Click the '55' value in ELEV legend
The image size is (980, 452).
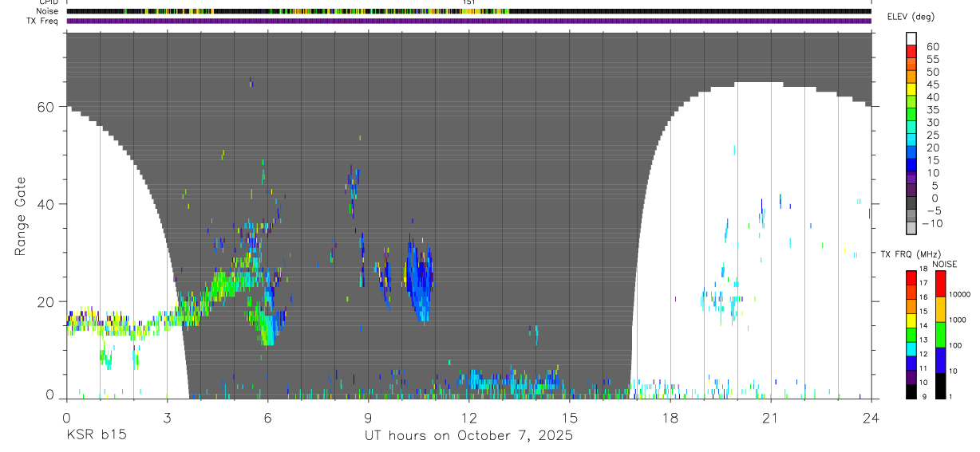pyautogui.click(x=932, y=59)
